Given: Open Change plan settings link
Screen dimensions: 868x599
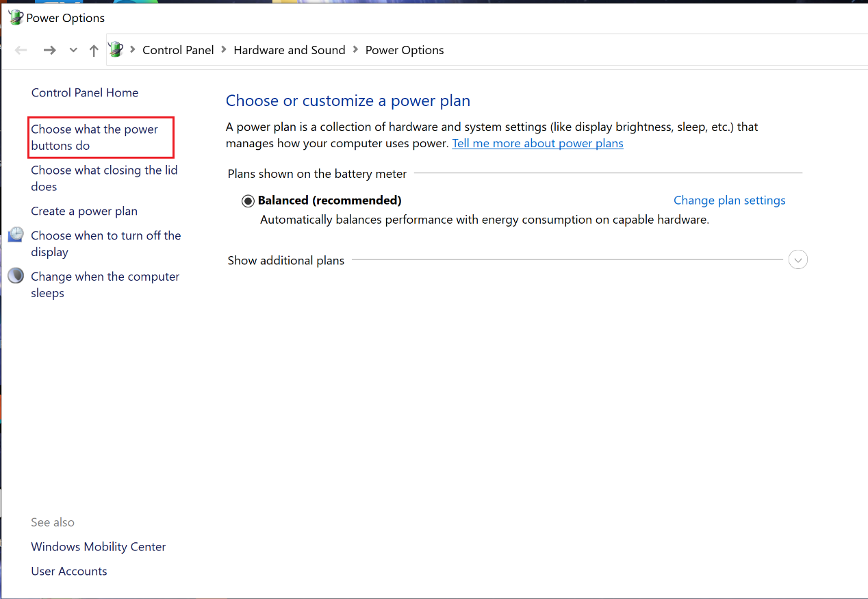Looking at the screenshot, I should [x=729, y=201].
